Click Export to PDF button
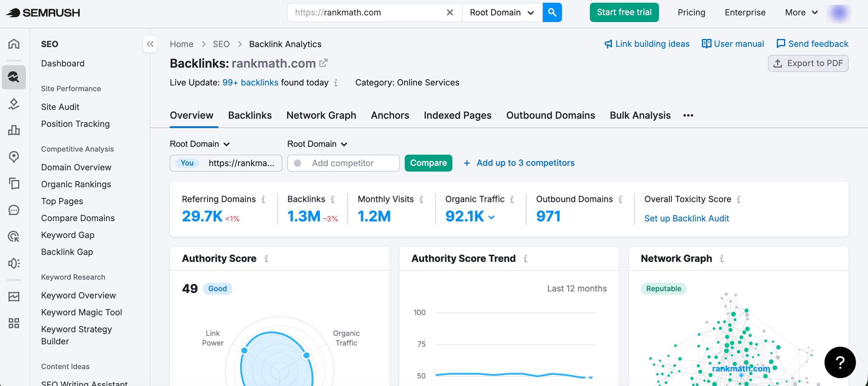This screenshot has width=868, height=386. pos(808,63)
